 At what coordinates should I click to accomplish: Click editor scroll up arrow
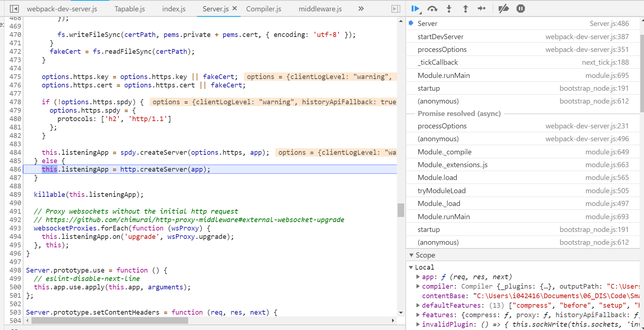(401, 21)
